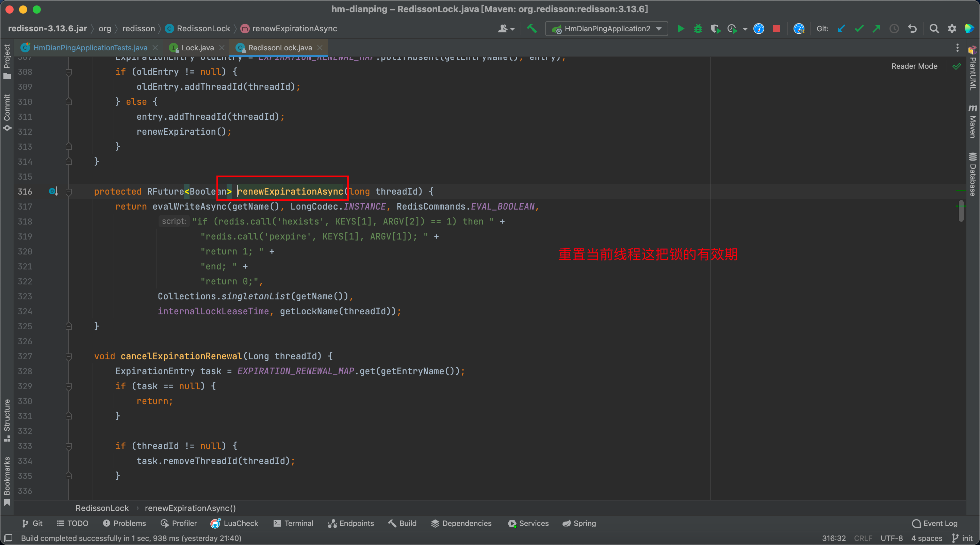Open the Event Log panel
Screen dimensions: 980x545
tap(935, 523)
